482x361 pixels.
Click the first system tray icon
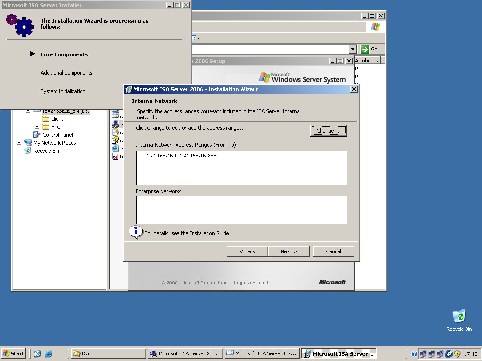pos(414,354)
